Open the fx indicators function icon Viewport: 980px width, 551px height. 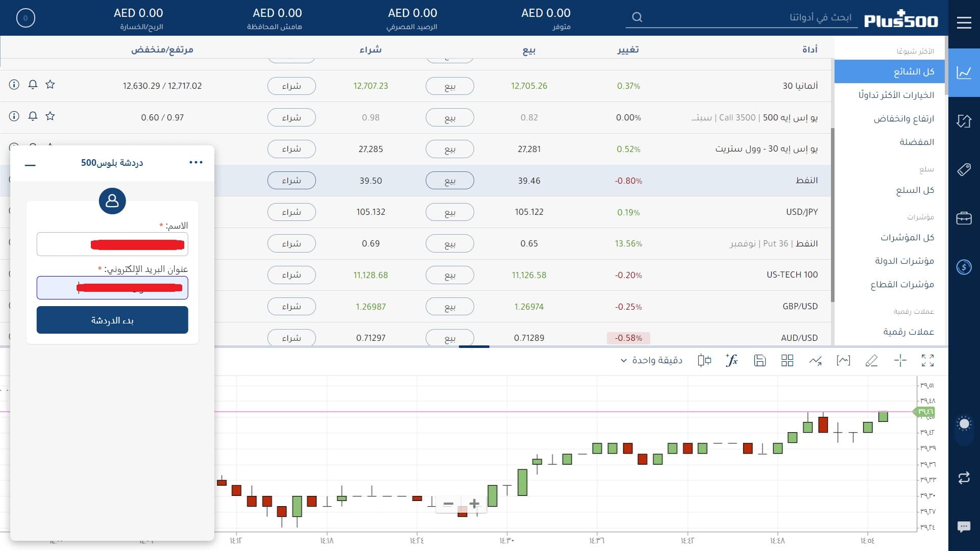coord(731,361)
